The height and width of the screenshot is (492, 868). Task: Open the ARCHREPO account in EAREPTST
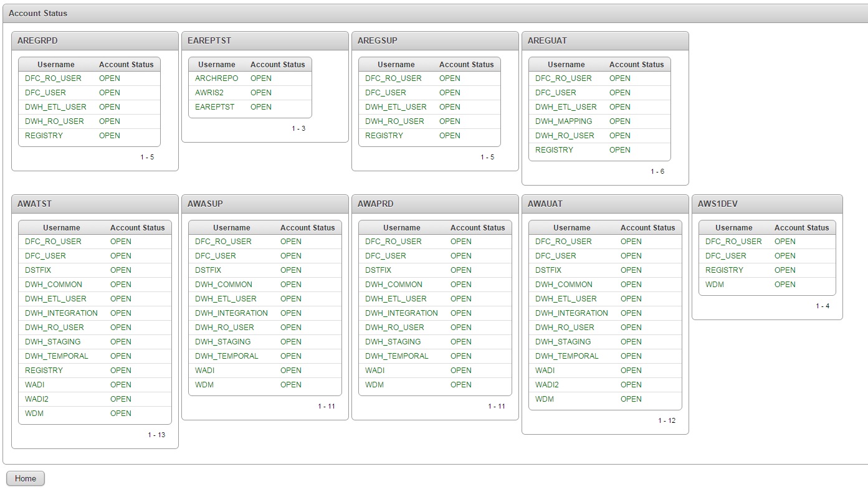pos(216,78)
